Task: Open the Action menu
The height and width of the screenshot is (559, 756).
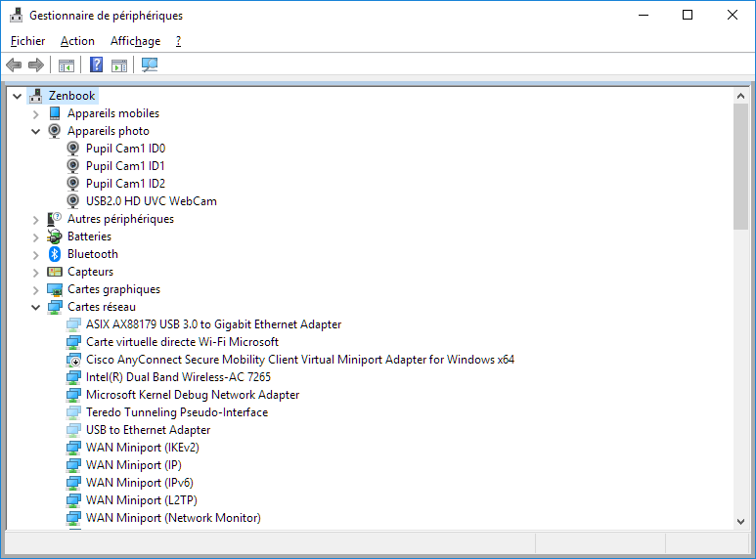Action: click(x=77, y=41)
